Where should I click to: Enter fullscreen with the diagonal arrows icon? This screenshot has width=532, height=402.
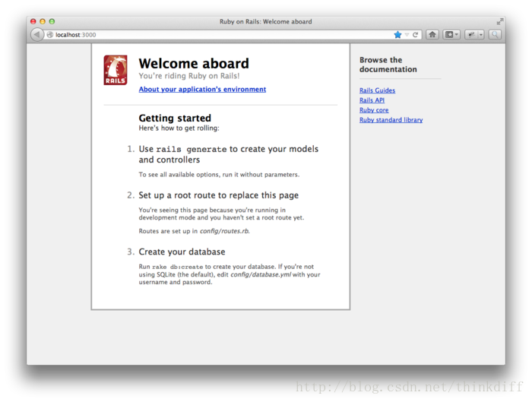tap(500, 22)
